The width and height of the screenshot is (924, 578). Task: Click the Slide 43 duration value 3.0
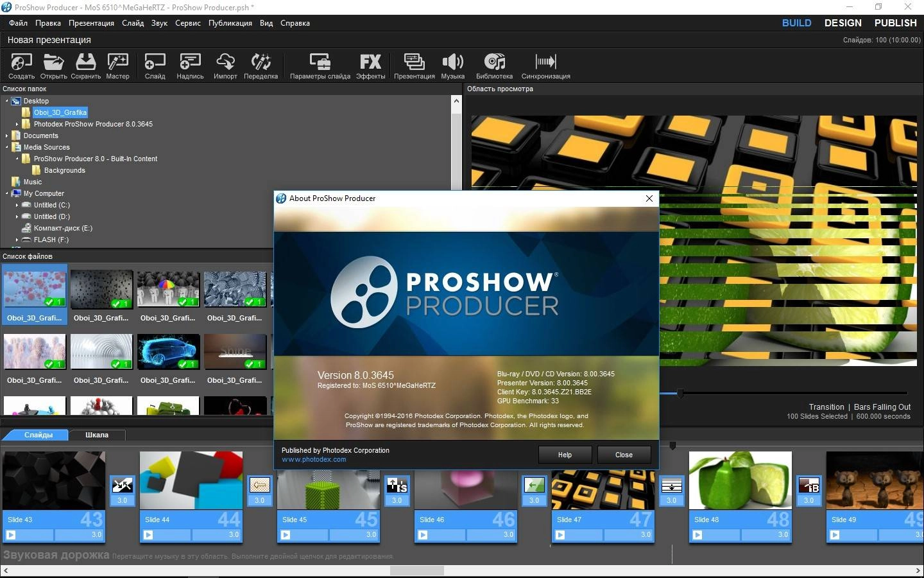(96, 534)
